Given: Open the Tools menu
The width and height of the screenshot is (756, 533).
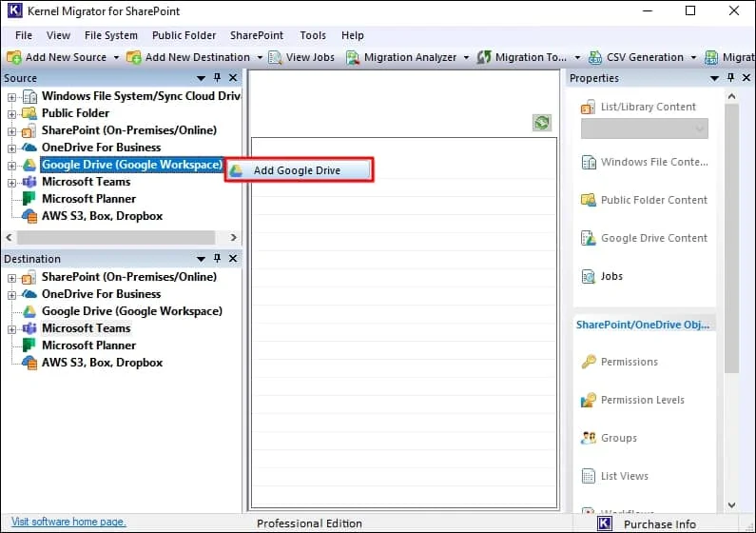Looking at the screenshot, I should coord(313,35).
